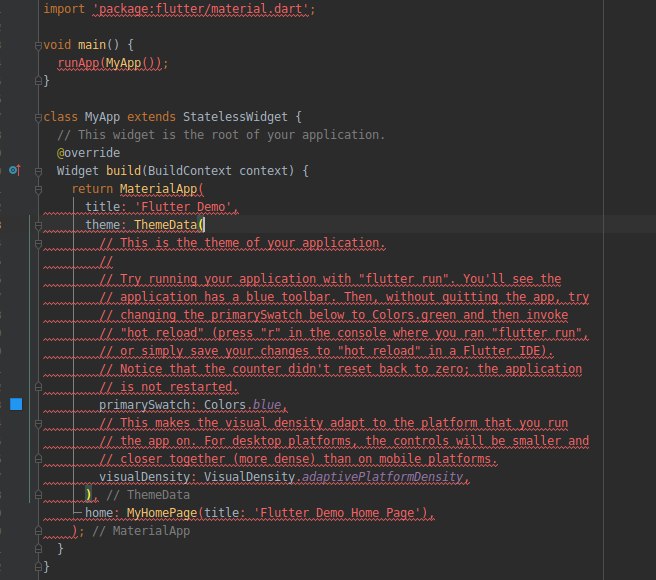Collapse the return MaterialApp fold marker

[38, 190]
